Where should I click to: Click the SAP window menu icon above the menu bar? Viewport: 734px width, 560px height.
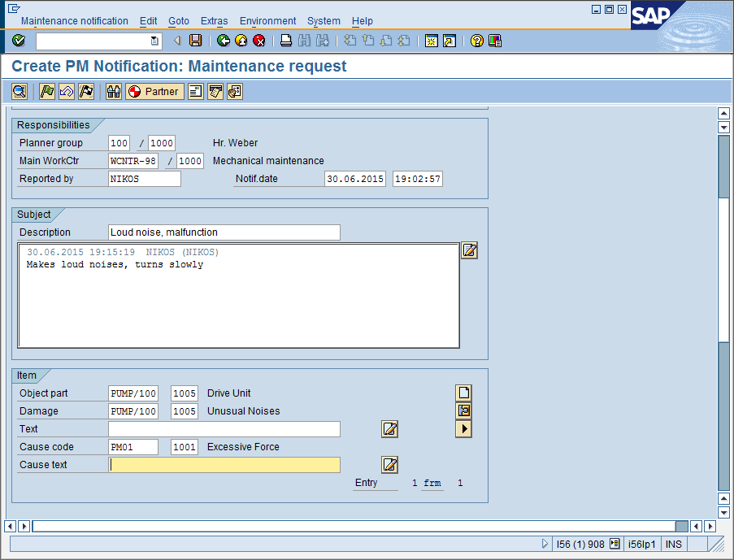tap(14, 8)
